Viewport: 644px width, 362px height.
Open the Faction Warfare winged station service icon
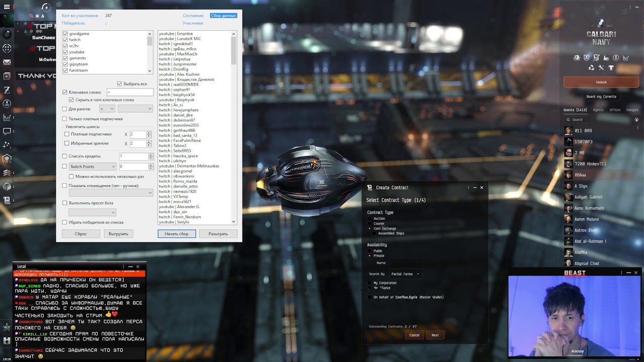pyautogui.click(x=577, y=58)
